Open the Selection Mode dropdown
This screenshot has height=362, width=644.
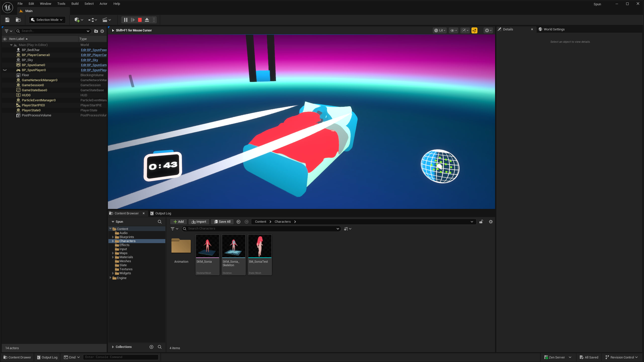click(x=47, y=20)
